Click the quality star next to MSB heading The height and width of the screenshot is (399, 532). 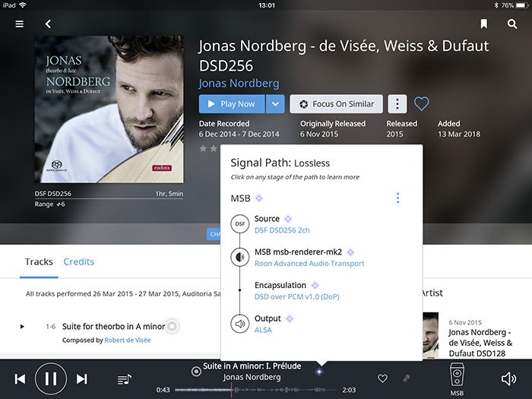click(259, 198)
